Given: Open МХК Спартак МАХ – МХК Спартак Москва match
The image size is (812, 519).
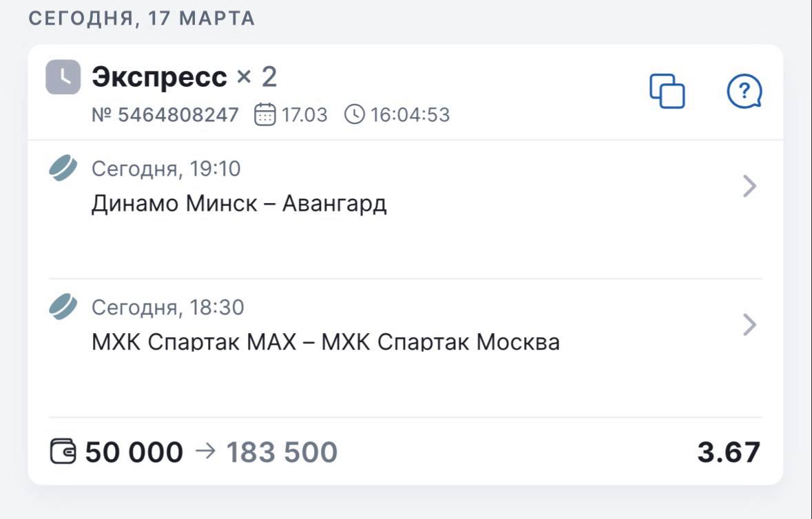Looking at the screenshot, I should [x=325, y=341].
